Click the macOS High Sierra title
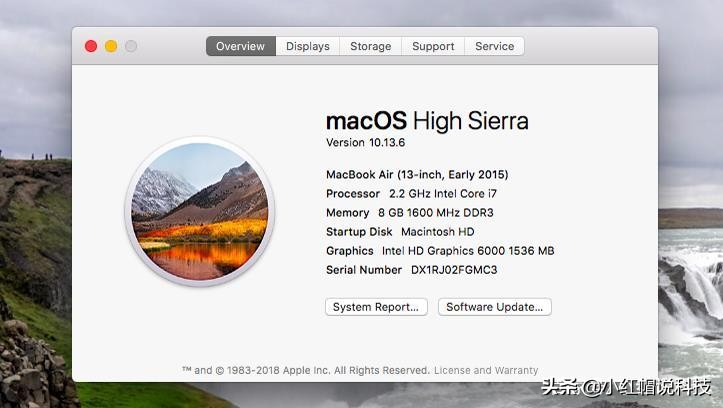723x408 pixels. tap(427, 121)
